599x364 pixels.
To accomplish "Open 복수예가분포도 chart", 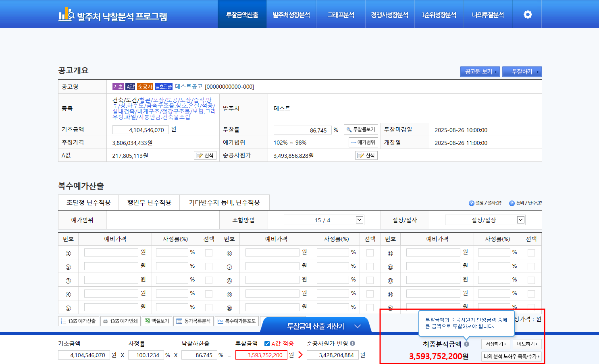I will [x=237, y=321].
